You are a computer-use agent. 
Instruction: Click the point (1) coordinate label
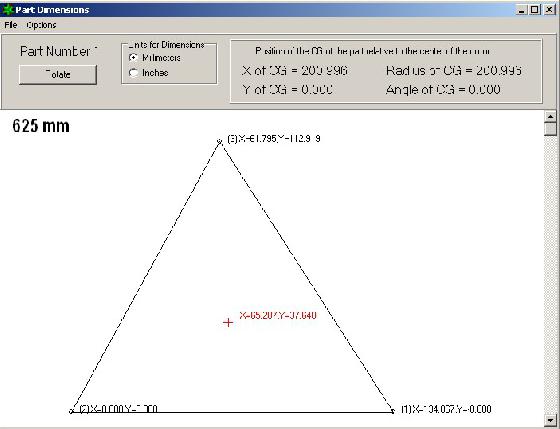pyautogui.click(x=446, y=409)
